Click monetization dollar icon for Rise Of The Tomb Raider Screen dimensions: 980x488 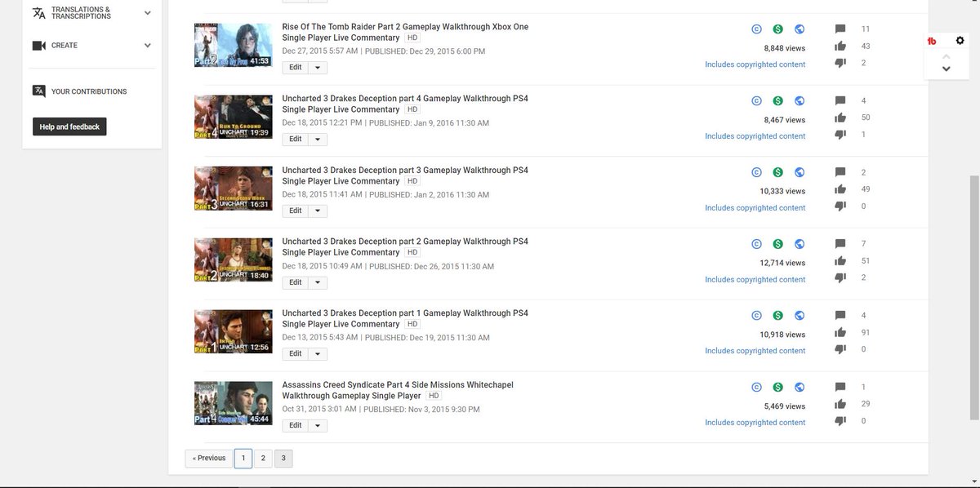[x=778, y=29]
